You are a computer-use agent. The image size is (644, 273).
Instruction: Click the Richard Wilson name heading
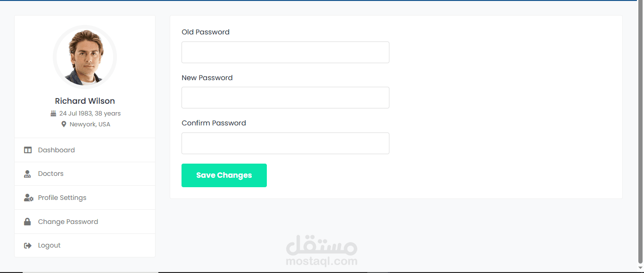[85, 101]
